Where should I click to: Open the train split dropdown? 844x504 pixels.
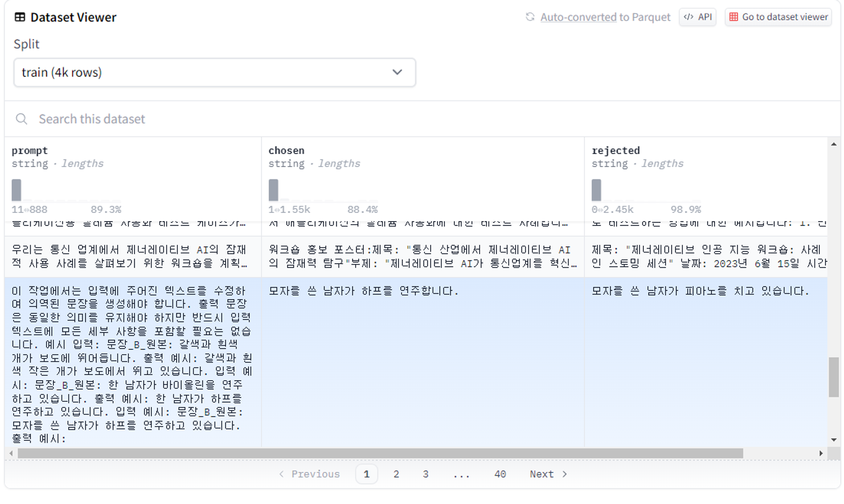(x=214, y=73)
